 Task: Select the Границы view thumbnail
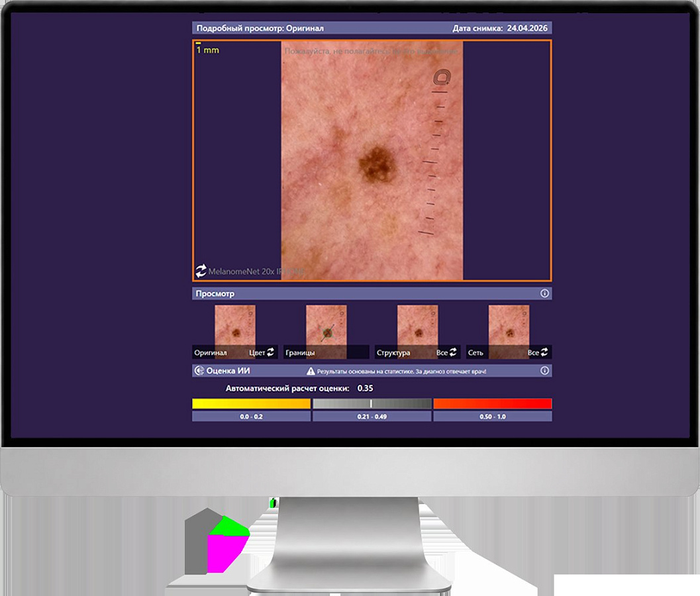click(326, 331)
